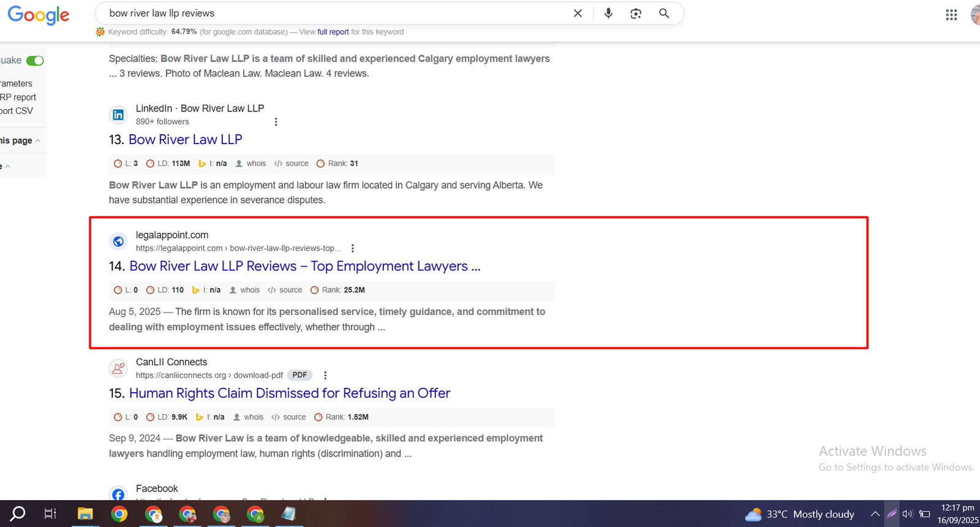
Task: Open "Human Rights Claim Dismissed" result link
Action: coord(289,393)
